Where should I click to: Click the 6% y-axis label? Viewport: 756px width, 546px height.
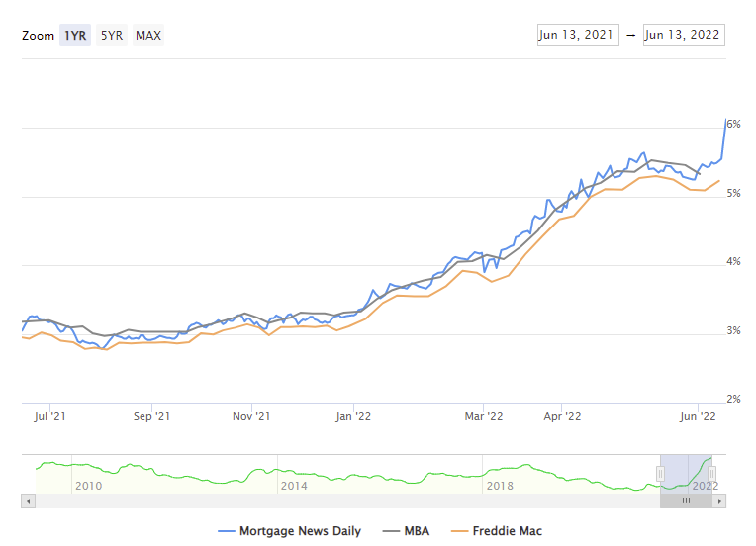pyautogui.click(x=733, y=125)
